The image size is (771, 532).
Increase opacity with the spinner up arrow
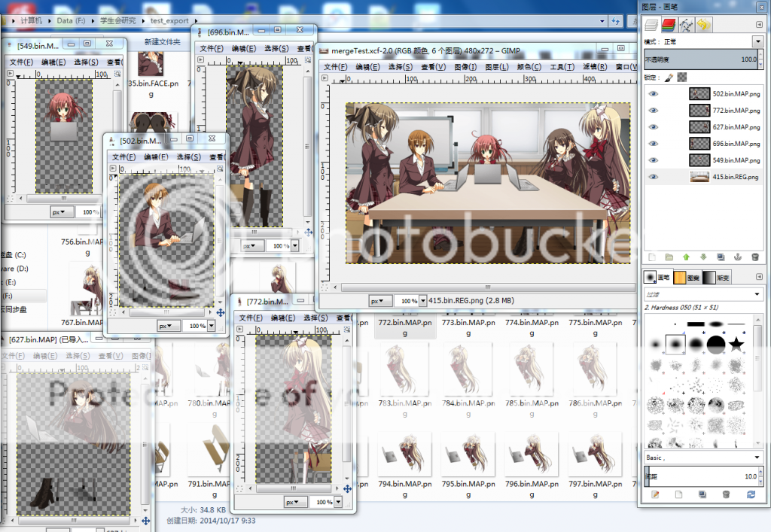(x=761, y=56)
